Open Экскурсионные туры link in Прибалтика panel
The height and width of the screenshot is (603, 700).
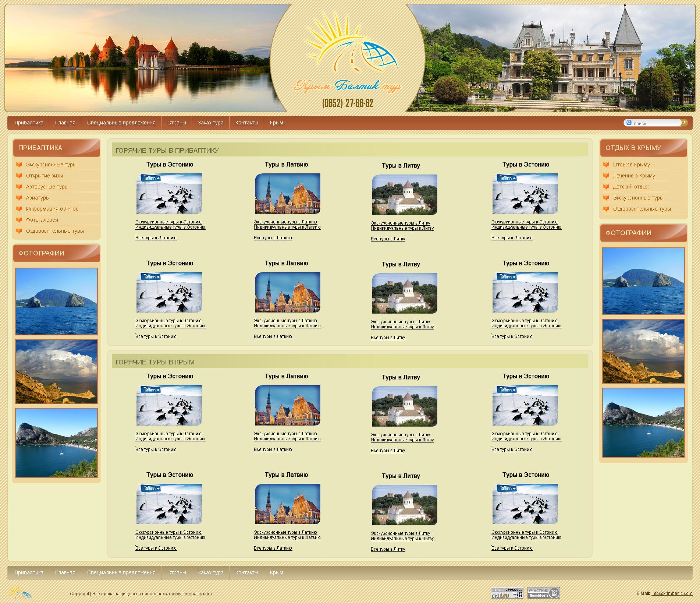tap(51, 165)
